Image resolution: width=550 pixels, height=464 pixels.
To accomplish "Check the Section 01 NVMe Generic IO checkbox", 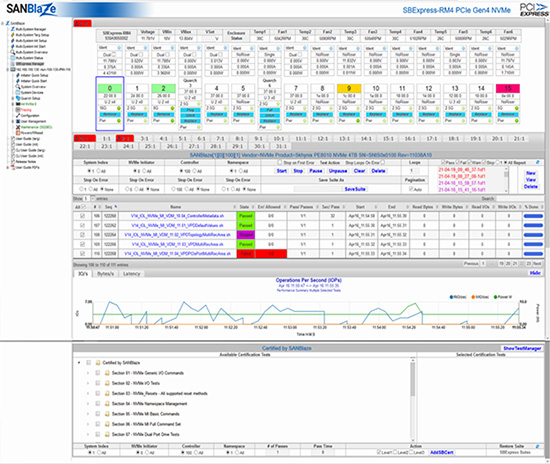I will click(98, 373).
